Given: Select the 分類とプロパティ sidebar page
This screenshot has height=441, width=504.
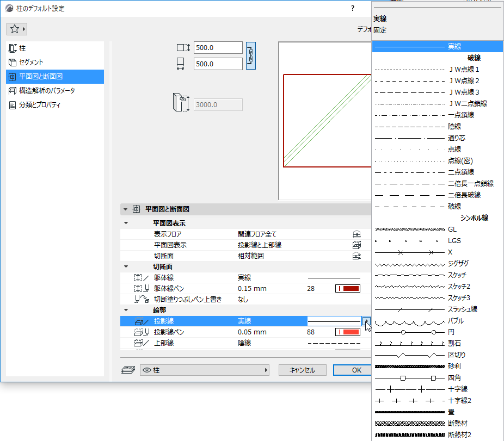Looking at the screenshot, I should [x=55, y=105].
